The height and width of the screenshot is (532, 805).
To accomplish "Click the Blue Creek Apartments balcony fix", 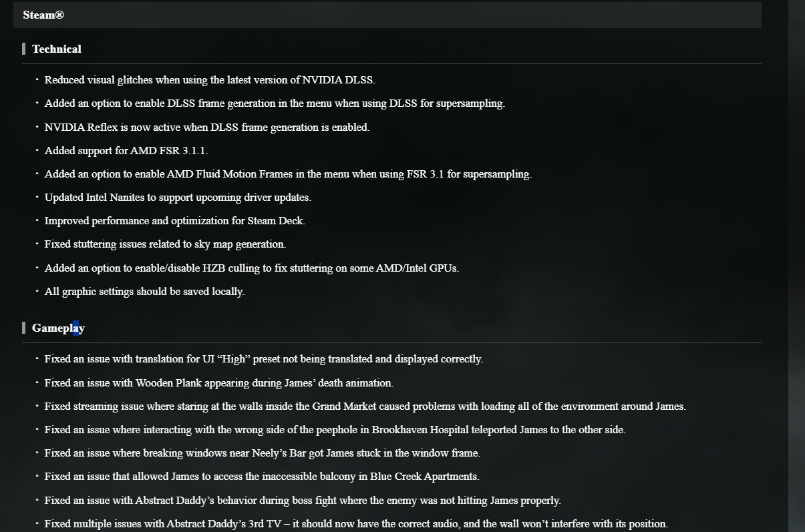I will click(262, 477).
